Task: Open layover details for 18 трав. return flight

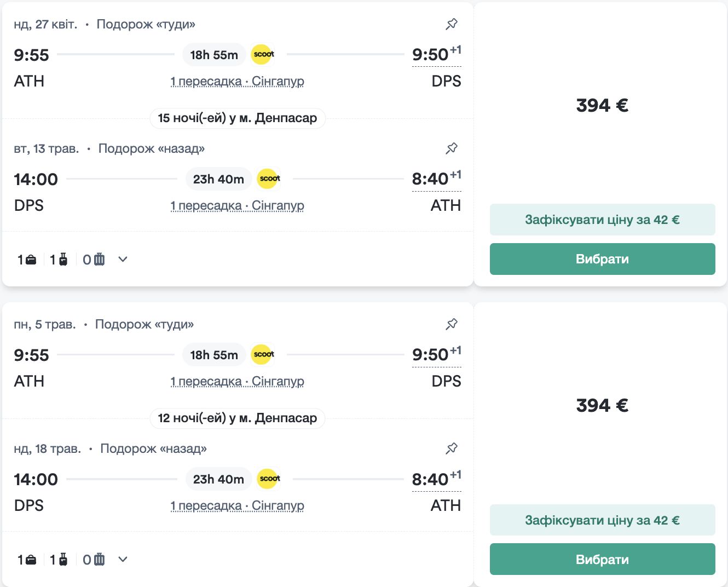Action: [x=237, y=506]
